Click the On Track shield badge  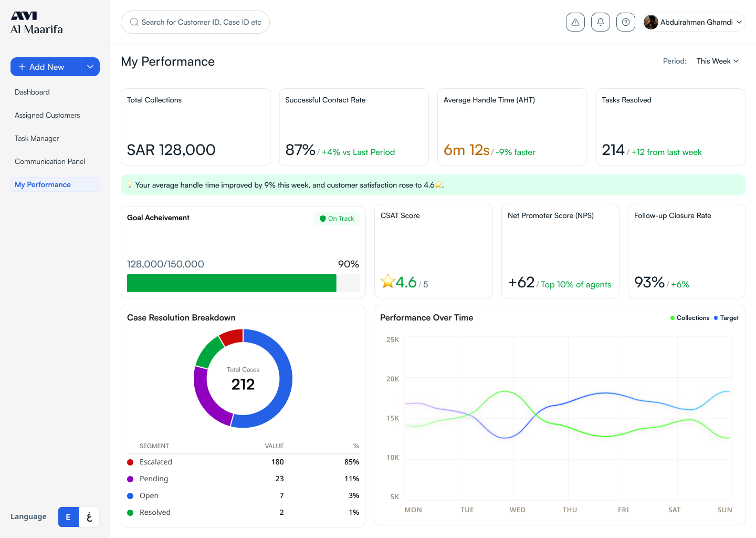click(x=337, y=219)
